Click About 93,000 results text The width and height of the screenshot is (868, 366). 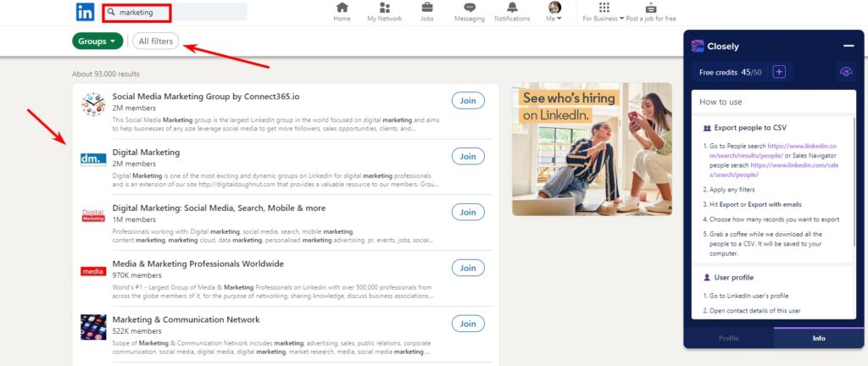point(106,74)
